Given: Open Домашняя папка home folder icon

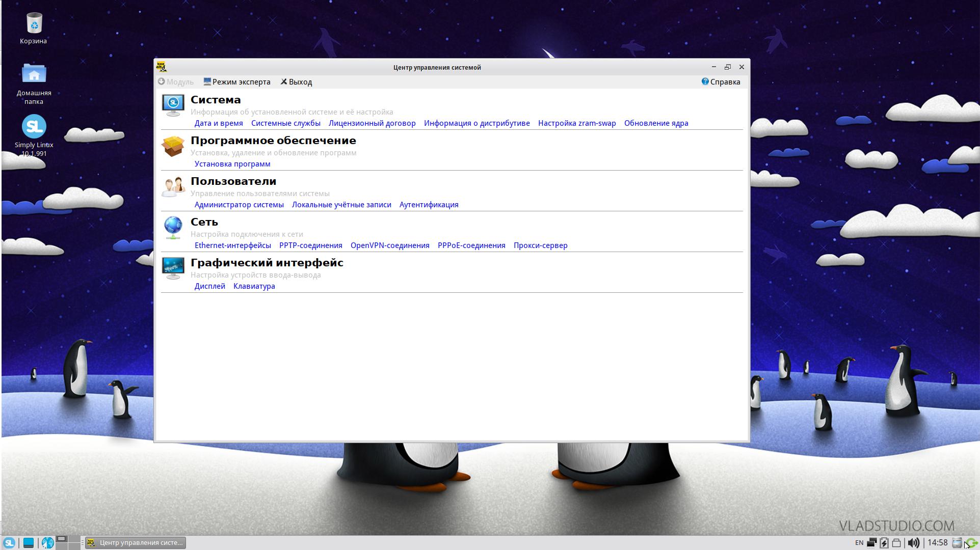Looking at the screenshot, I should pyautogui.click(x=34, y=74).
